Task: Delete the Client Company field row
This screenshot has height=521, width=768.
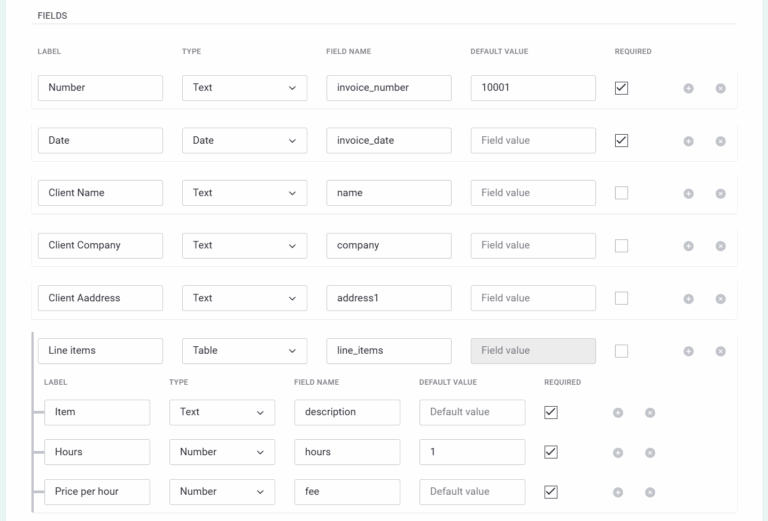Action: point(720,246)
